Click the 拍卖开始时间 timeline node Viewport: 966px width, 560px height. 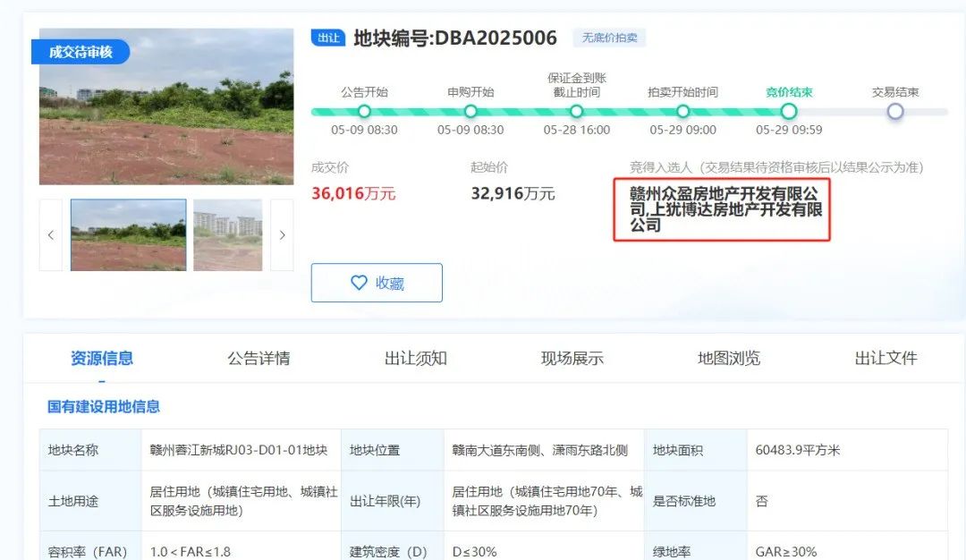coord(682,112)
